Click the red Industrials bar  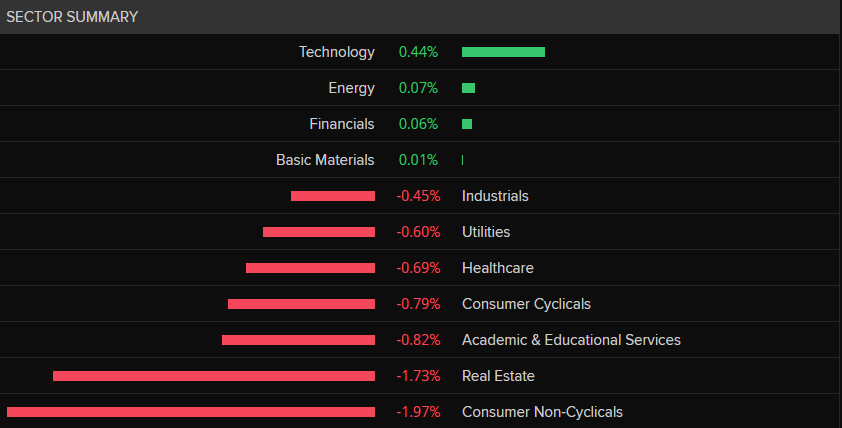click(x=333, y=196)
